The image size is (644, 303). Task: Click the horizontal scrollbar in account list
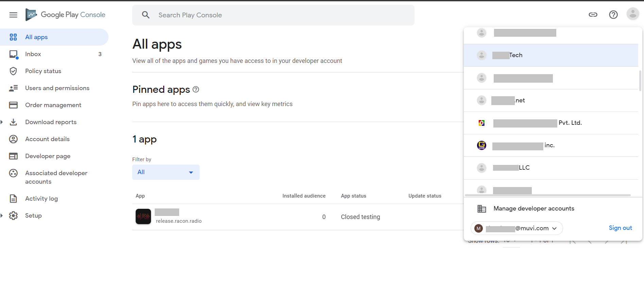point(547,195)
